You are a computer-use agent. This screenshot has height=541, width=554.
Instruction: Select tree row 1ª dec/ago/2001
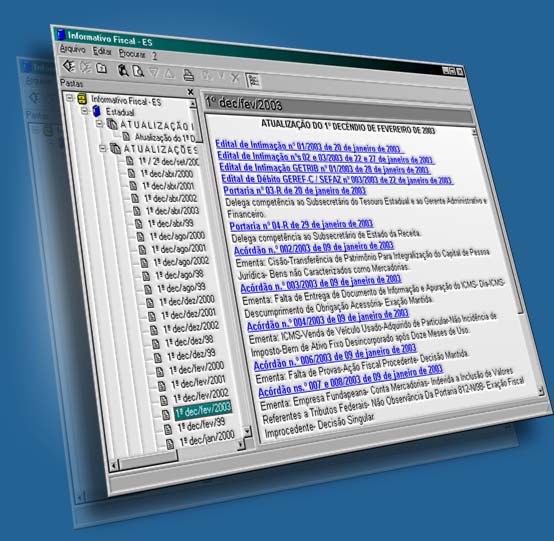[x=178, y=249]
